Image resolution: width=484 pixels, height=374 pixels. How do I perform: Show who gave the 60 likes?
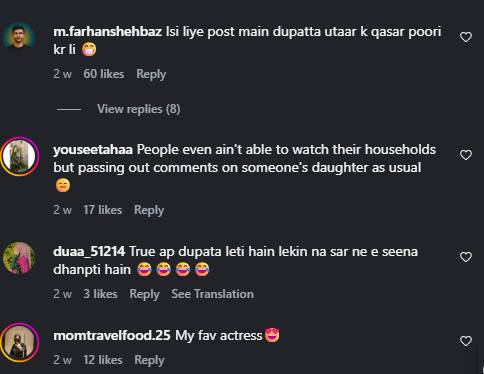(x=104, y=74)
